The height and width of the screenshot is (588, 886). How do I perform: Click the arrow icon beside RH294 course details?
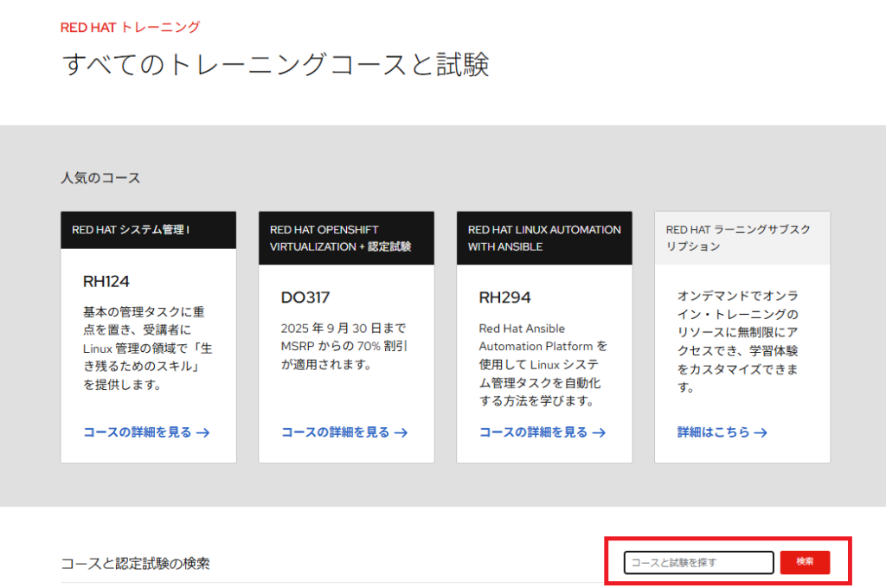[x=600, y=432]
